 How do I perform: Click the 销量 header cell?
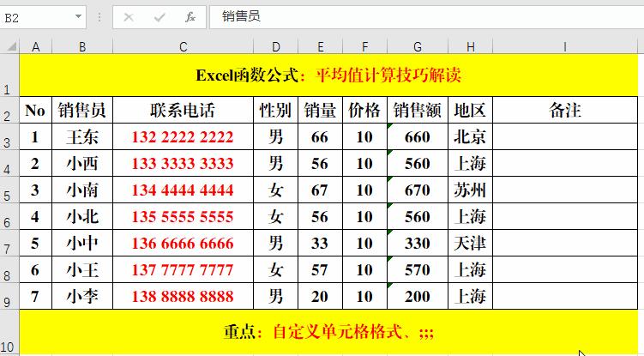coord(321,110)
